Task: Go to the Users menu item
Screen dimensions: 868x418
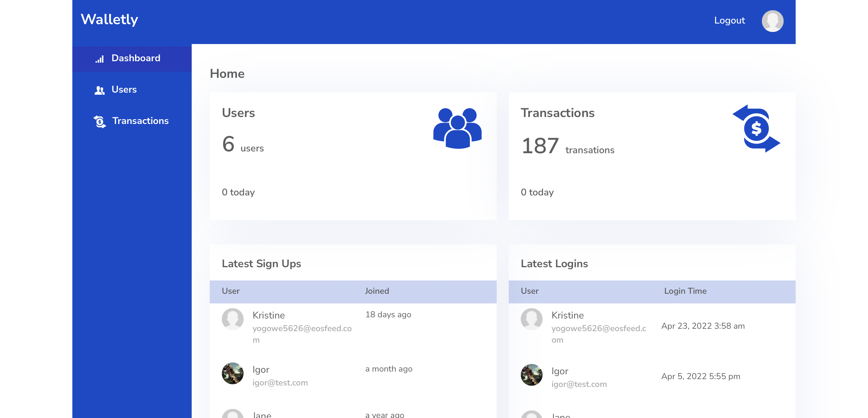Action: click(x=124, y=89)
